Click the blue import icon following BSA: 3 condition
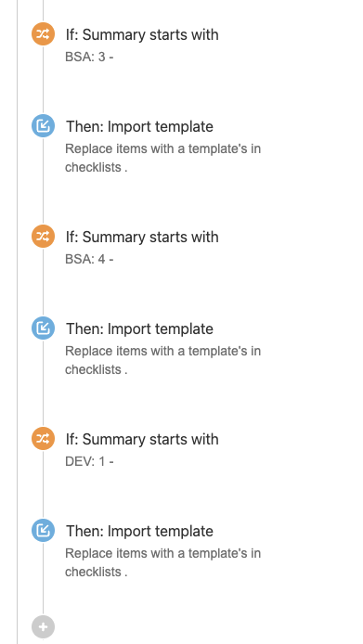Screen dimensions: 363x644 tap(43, 125)
